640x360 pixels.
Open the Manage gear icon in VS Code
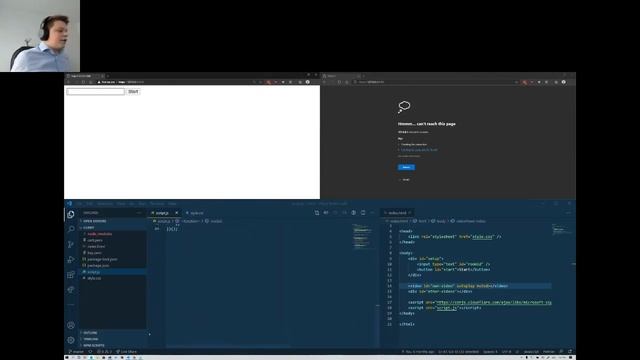[x=71, y=340]
